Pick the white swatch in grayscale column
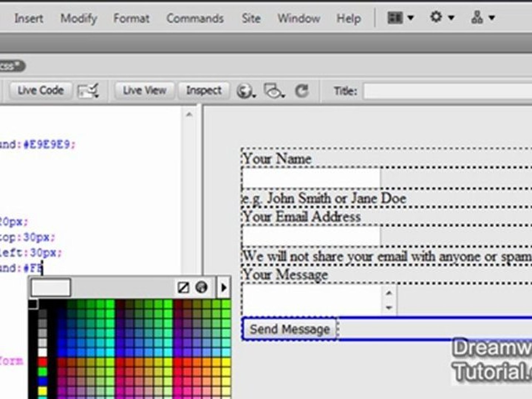This screenshot has height=399, width=532. pos(43,352)
